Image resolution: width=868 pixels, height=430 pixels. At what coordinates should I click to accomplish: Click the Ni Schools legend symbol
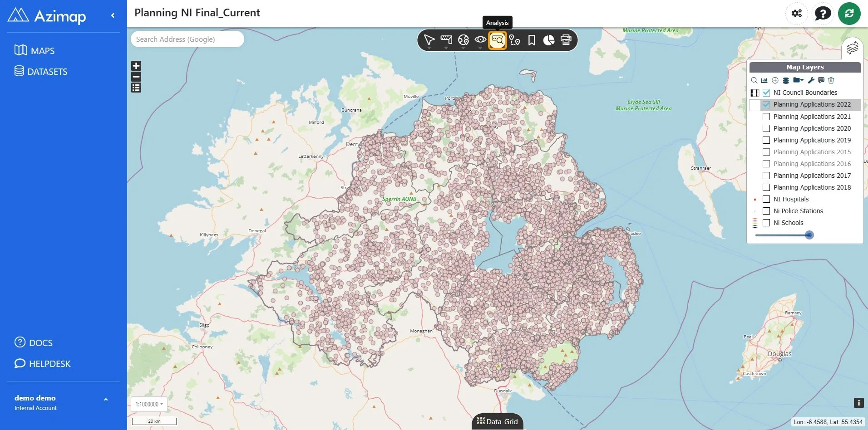point(755,223)
